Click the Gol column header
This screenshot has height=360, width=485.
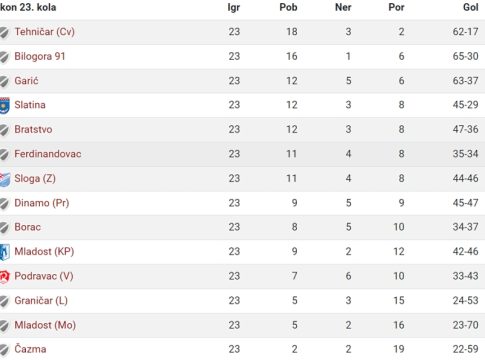pyautogui.click(x=471, y=7)
